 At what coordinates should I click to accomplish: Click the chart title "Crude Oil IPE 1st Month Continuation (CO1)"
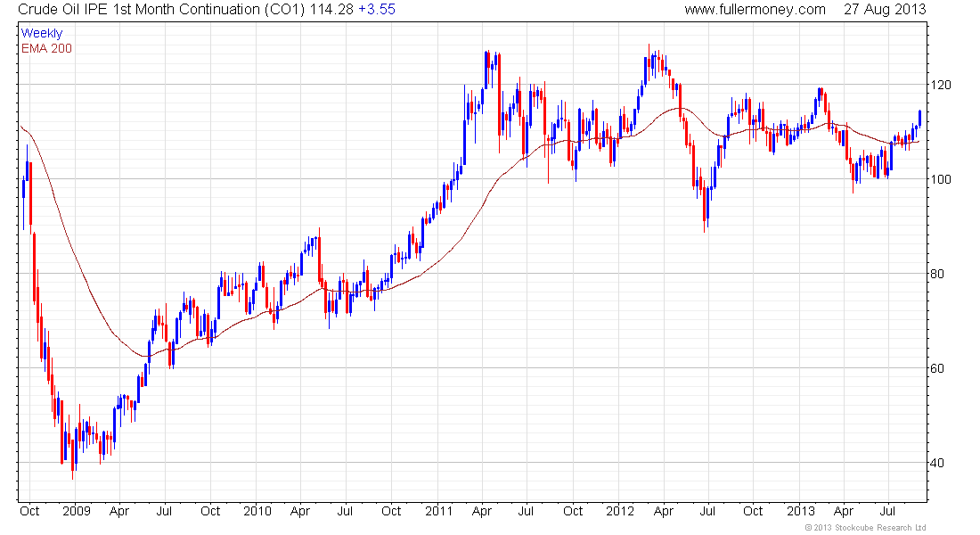[162, 10]
